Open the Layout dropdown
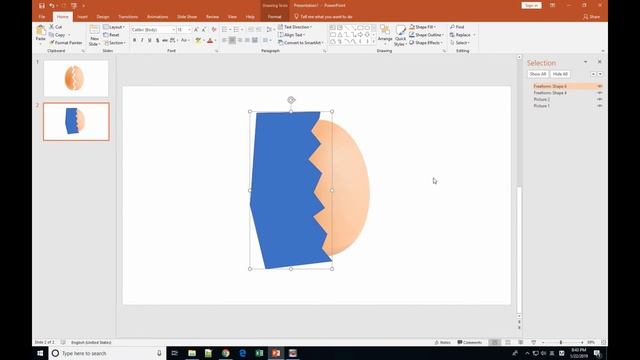The image size is (640, 360). [114, 27]
